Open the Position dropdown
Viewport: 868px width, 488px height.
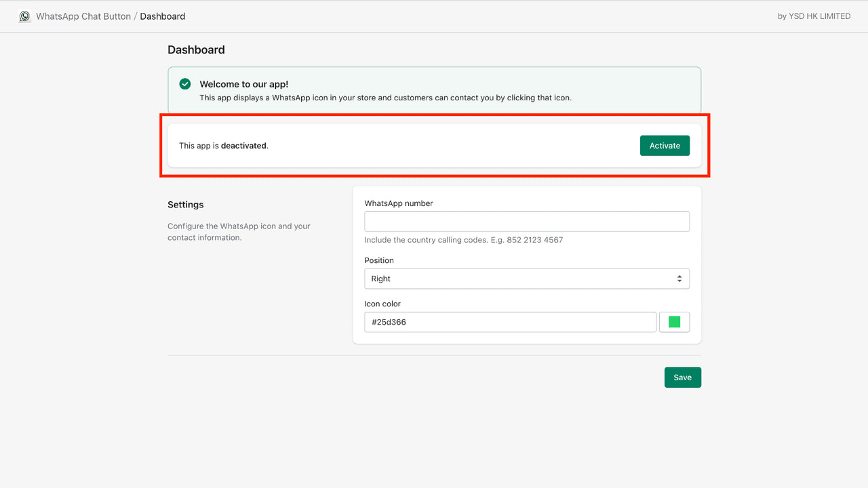(x=527, y=279)
